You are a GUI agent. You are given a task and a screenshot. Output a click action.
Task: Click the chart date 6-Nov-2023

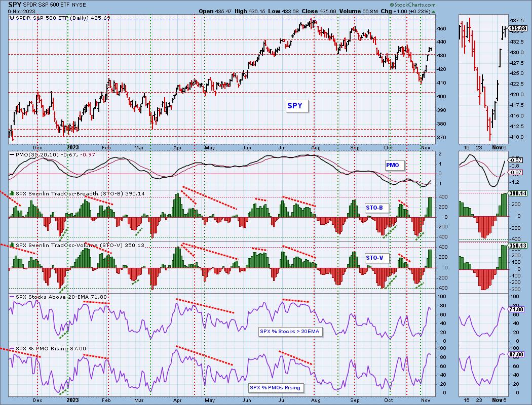click(20, 11)
